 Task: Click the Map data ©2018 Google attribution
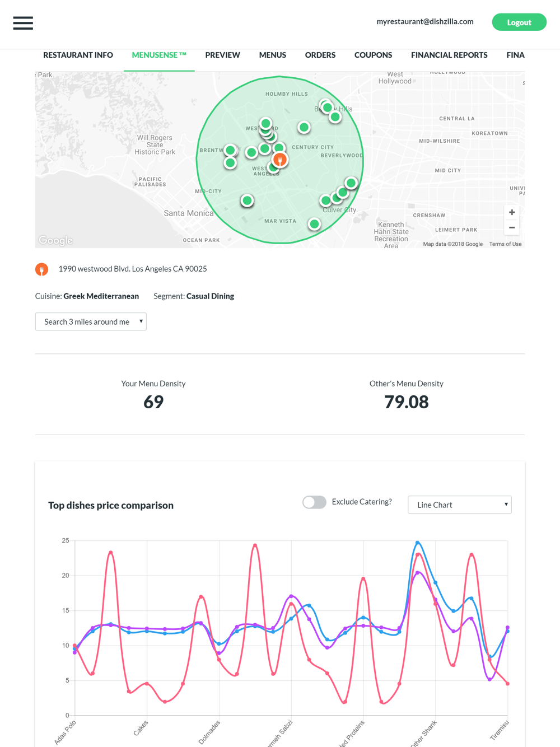(x=452, y=244)
